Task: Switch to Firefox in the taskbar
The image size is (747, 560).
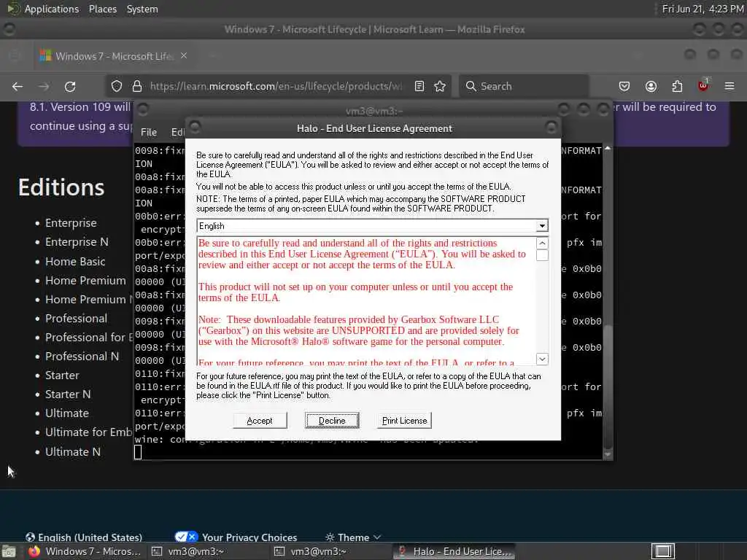Action: coord(85,551)
